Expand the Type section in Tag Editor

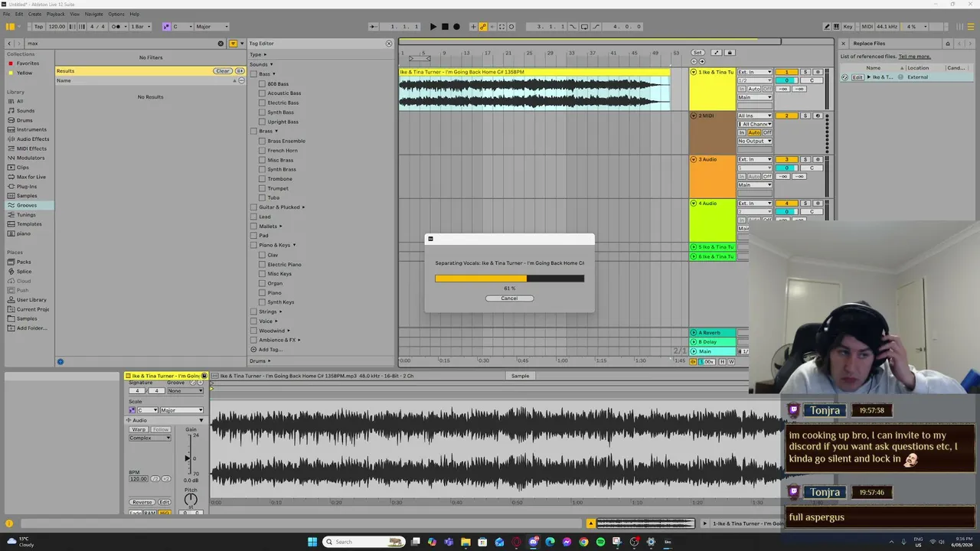click(x=258, y=54)
